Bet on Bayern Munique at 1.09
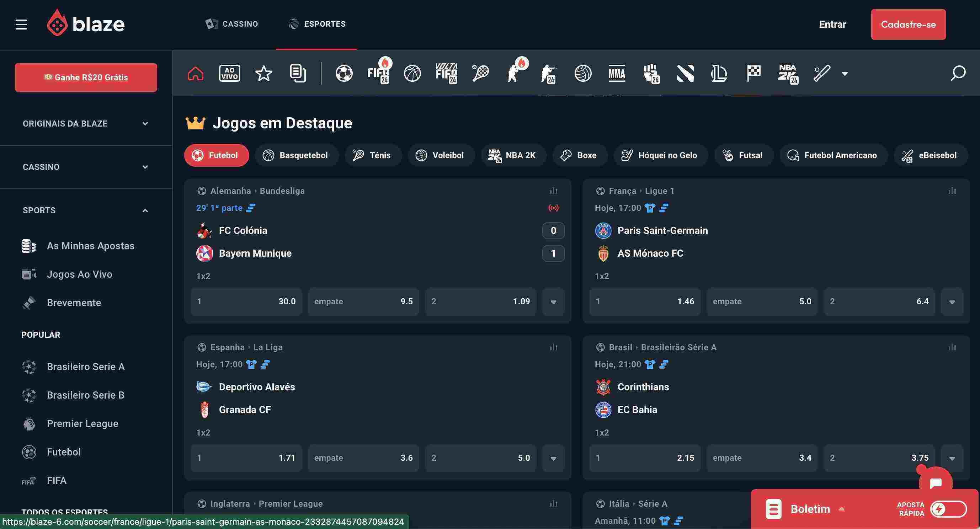This screenshot has height=529, width=980. (x=480, y=301)
